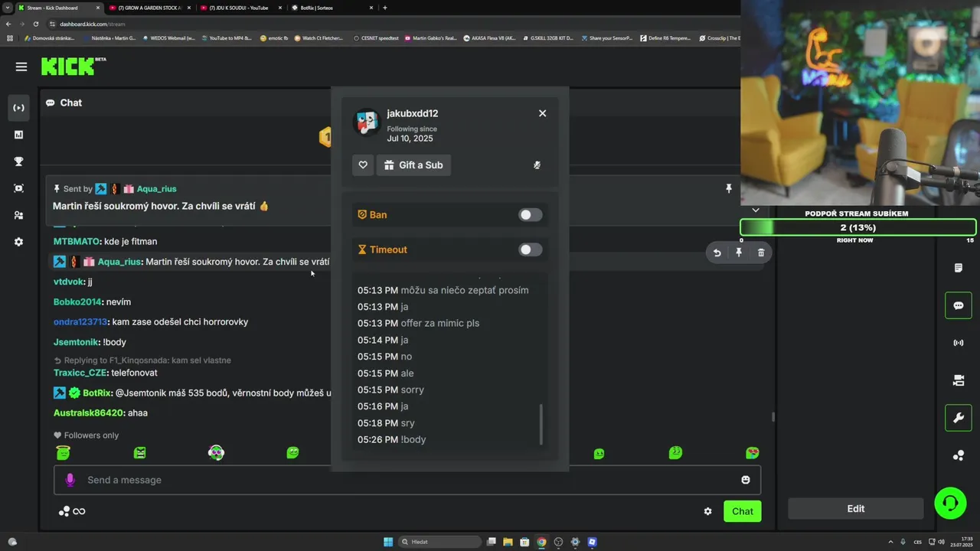Open Australsk86420 username in chat
Screen dimensions: 980x551
[x=89, y=412]
